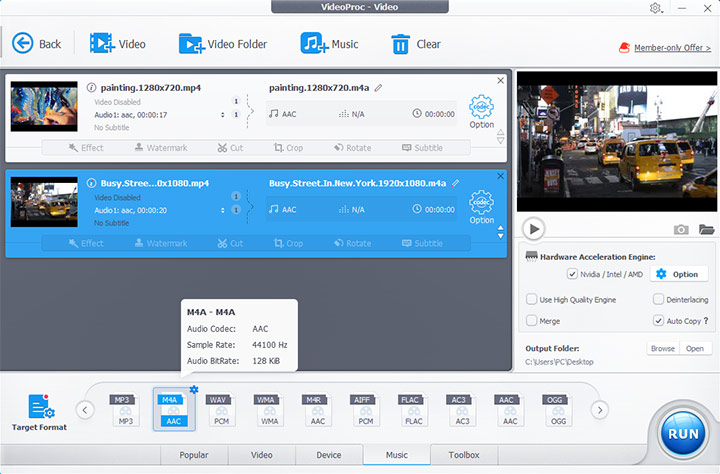Go back with the Back arrow button
Image resolution: width=720 pixels, height=474 pixels.
(22, 44)
